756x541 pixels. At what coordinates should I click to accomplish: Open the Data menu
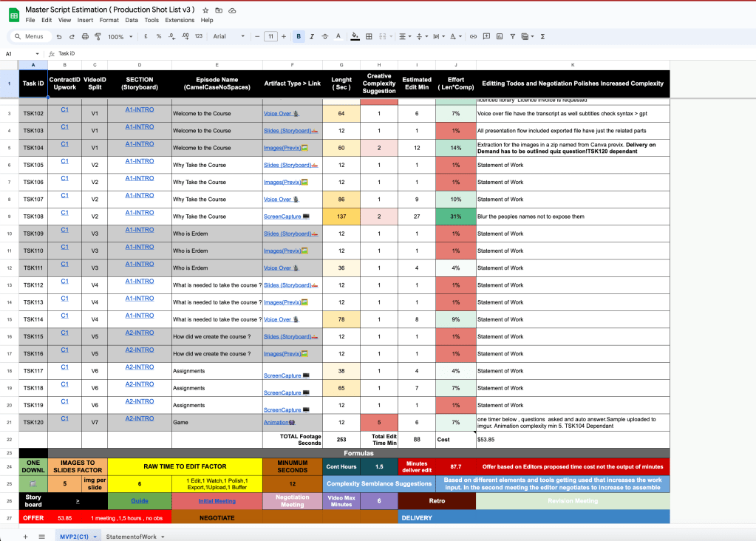pos(132,20)
